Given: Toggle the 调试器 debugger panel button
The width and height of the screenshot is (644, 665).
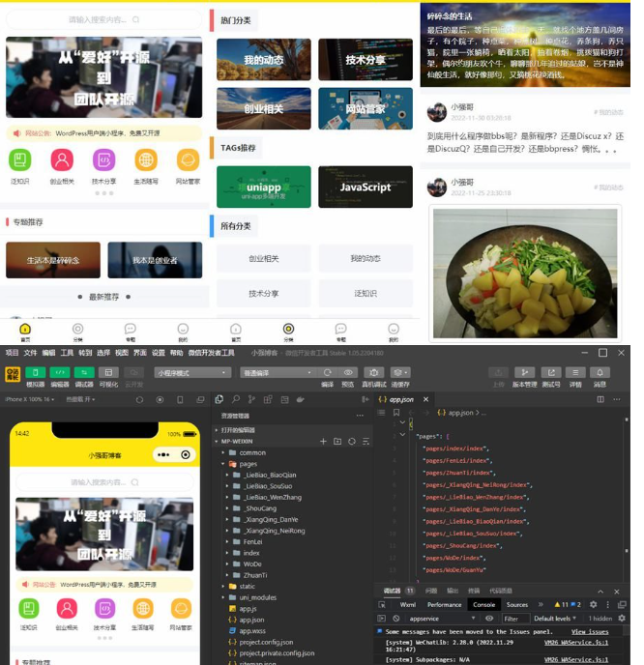Looking at the screenshot, I should click(84, 373).
